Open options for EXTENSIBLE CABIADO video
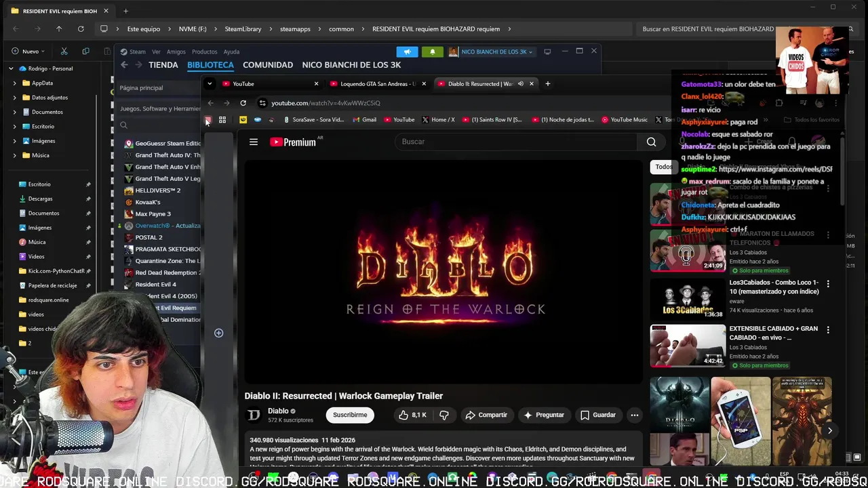This screenshot has height=488, width=868. [x=828, y=329]
